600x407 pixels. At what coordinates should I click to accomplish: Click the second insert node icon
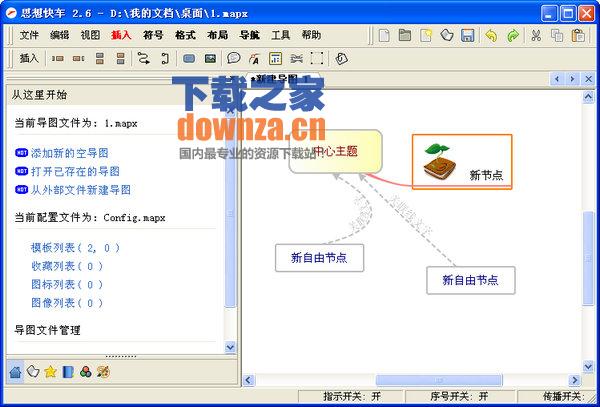coord(78,59)
